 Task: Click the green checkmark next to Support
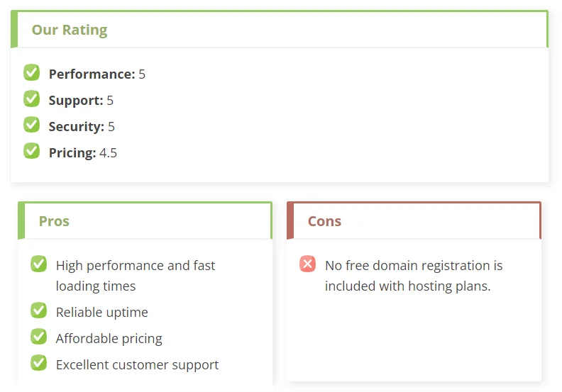click(31, 99)
